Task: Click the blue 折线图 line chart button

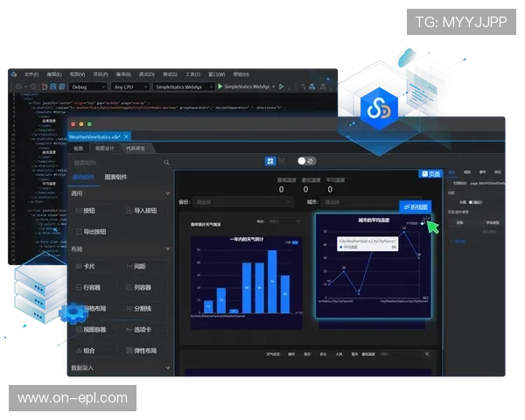Action: 416,206
